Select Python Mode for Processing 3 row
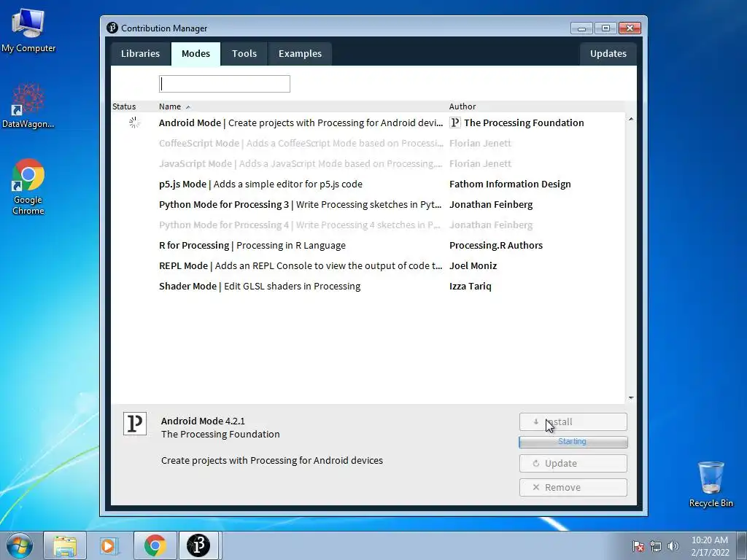The height and width of the screenshot is (560, 747). tap(368, 205)
